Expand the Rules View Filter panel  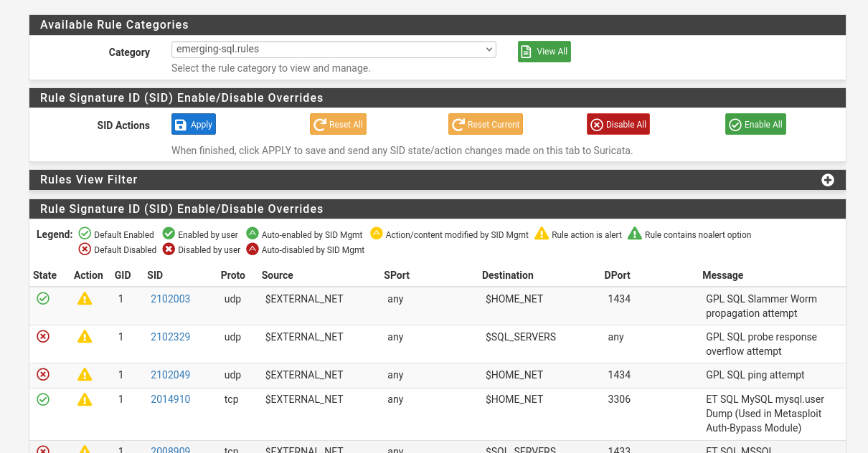[x=828, y=180]
